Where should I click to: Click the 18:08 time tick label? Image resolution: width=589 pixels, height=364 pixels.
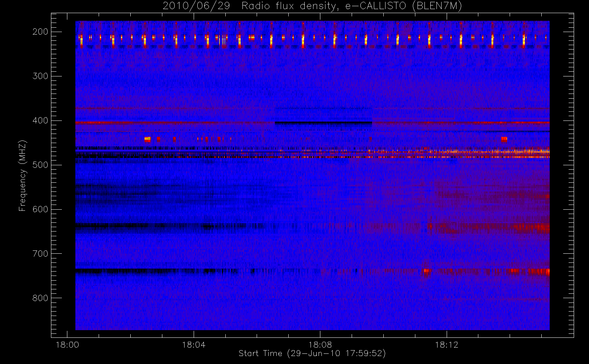tap(320, 345)
